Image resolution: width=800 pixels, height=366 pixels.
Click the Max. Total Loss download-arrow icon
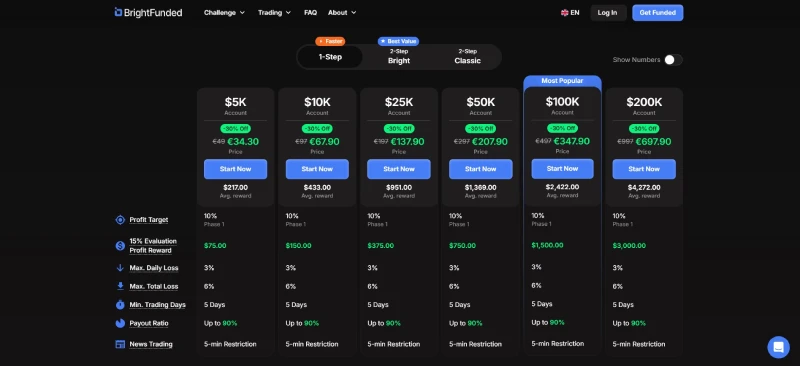120,286
